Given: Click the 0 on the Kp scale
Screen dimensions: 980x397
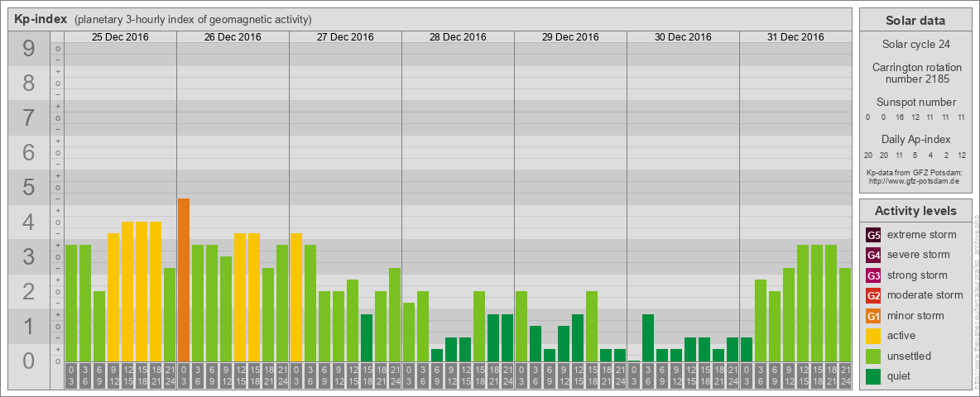Looking at the screenshot, I should [x=29, y=361].
